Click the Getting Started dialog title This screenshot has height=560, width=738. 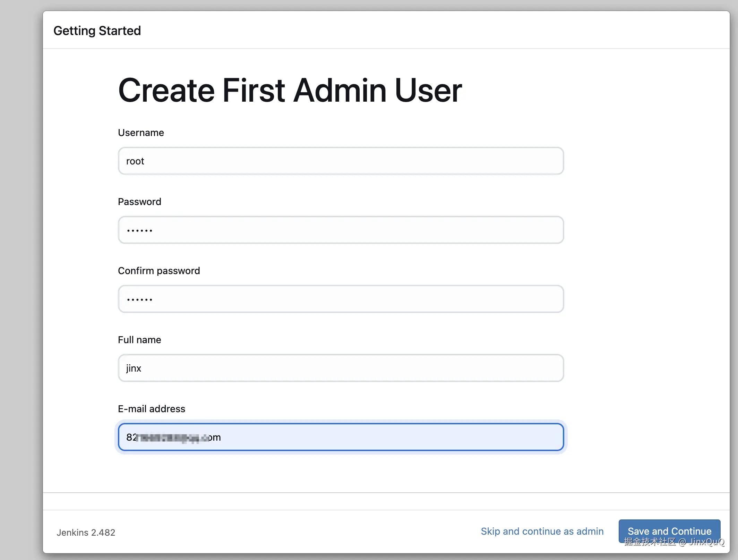coord(97,31)
